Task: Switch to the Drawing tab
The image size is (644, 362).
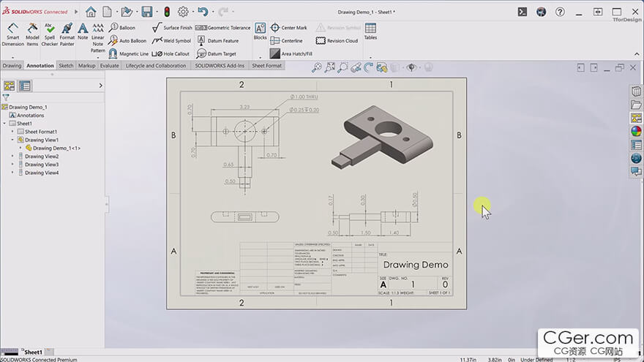Action: tap(12, 66)
